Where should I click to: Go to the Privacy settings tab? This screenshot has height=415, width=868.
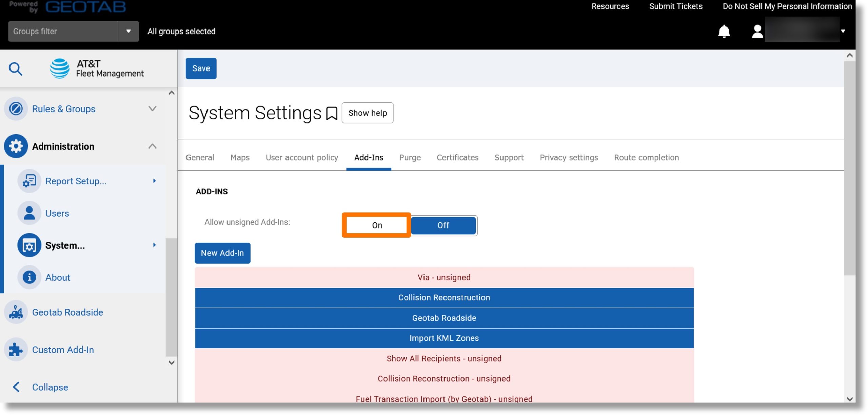point(569,158)
